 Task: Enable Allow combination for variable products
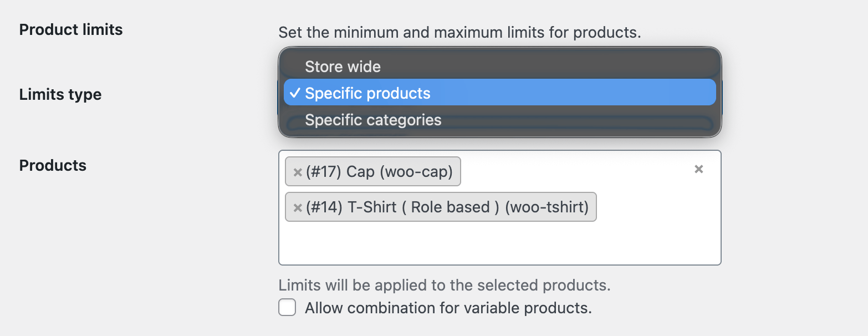click(x=287, y=307)
